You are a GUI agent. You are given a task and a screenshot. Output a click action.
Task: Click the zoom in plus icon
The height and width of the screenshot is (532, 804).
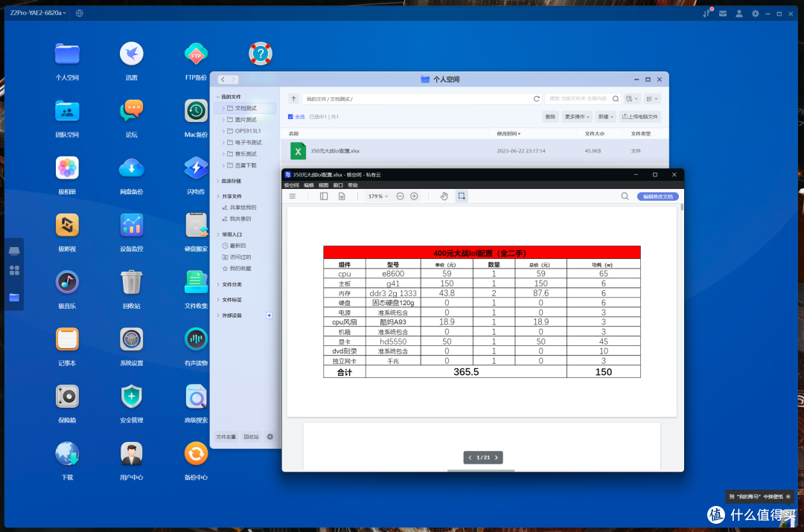click(414, 196)
